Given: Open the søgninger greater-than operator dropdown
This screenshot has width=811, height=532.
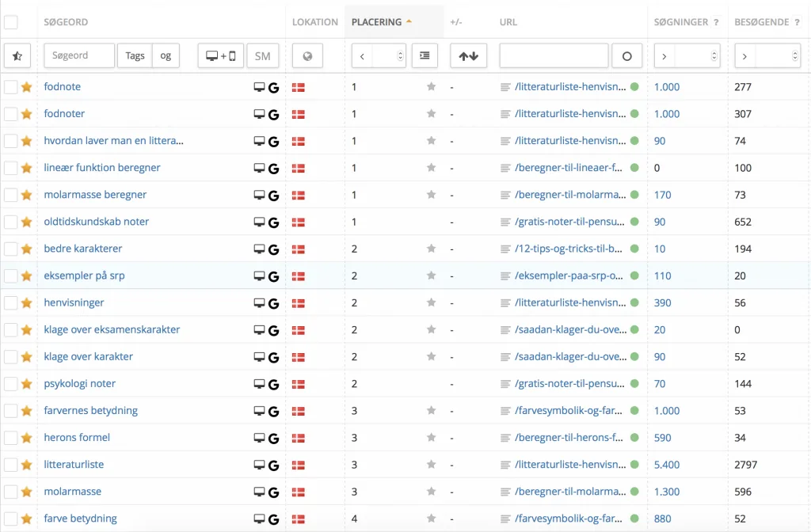Looking at the screenshot, I should click(x=664, y=56).
